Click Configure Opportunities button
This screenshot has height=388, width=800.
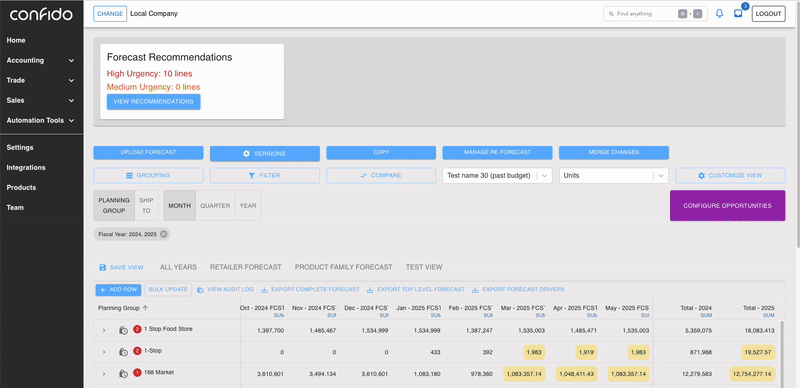(x=728, y=206)
